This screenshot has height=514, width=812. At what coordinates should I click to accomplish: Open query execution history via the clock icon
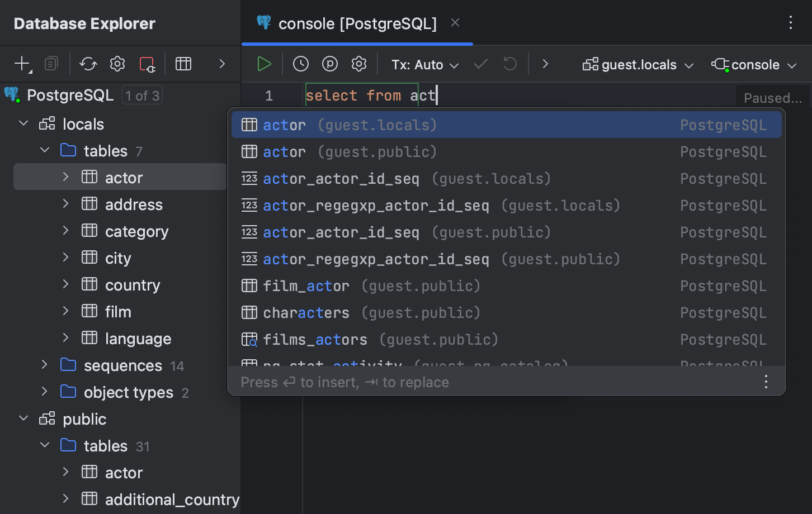300,64
